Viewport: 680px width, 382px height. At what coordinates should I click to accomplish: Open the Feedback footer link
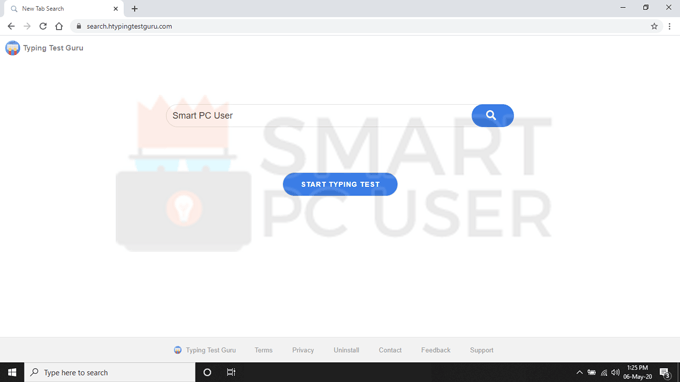pos(435,350)
